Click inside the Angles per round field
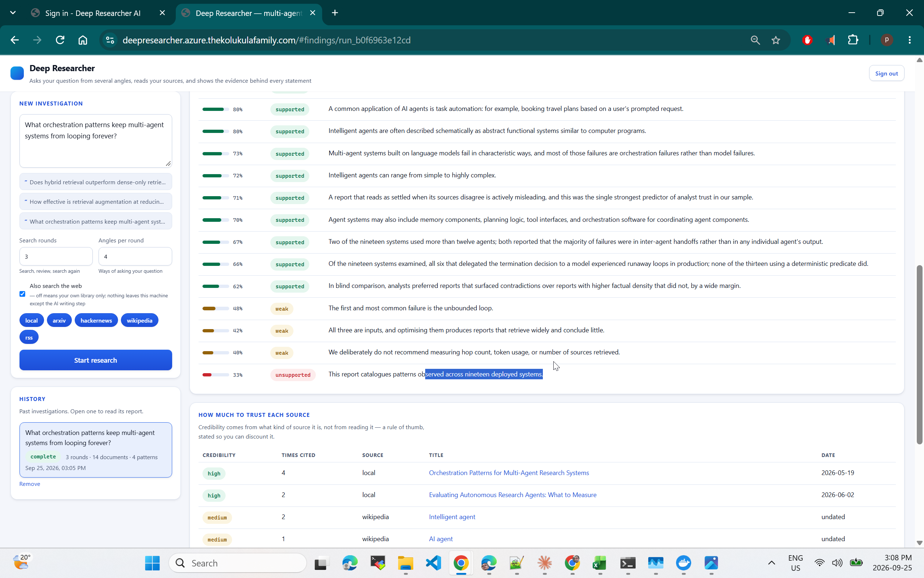This screenshot has height=578, width=924. pos(135,256)
